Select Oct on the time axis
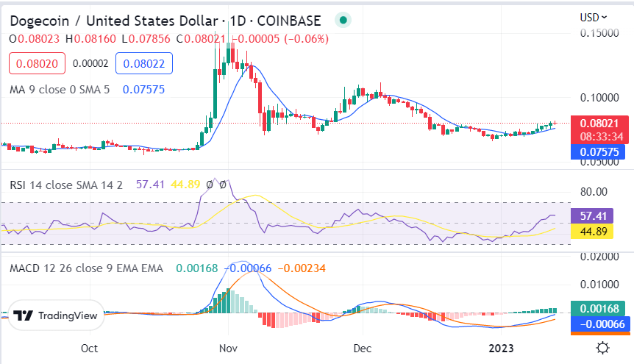This screenshot has height=364, width=634. point(90,348)
